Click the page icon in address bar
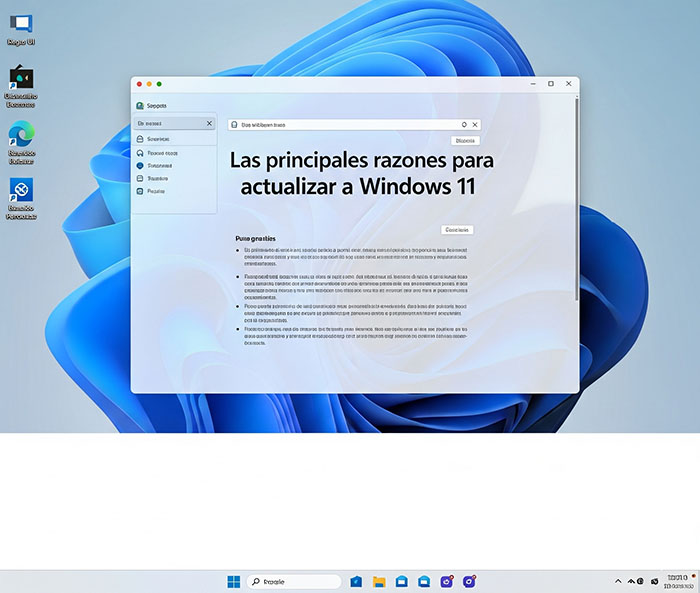 tap(234, 125)
